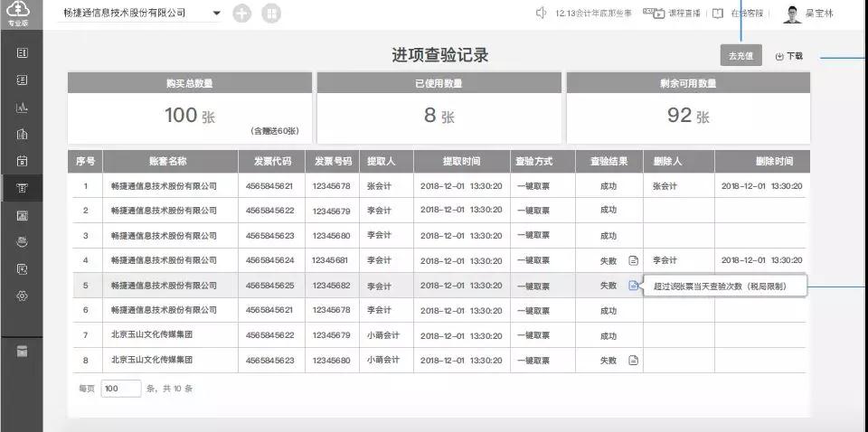868x432 pixels.
Task: Click the 去充值 recharge button
Action: [741, 55]
